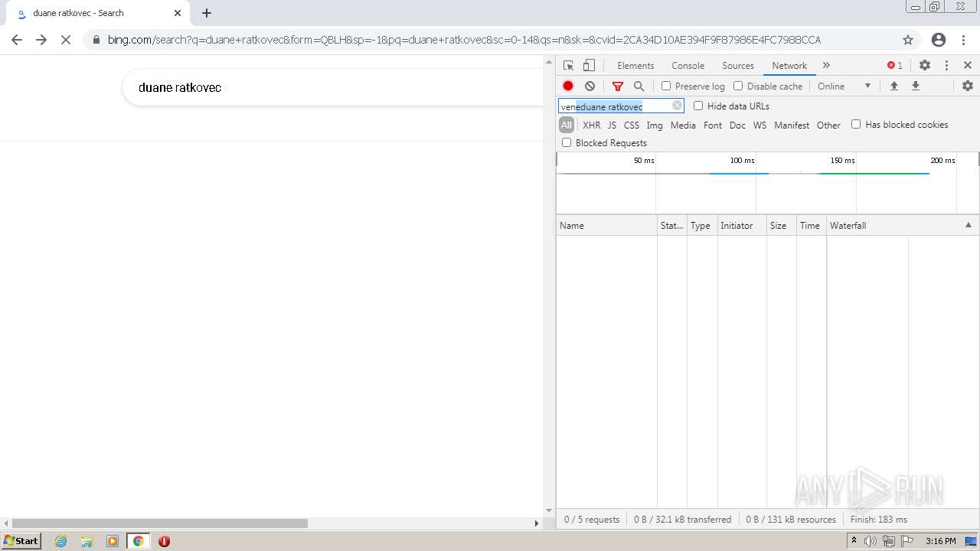Viewport: 980px width, 551px height.
Task: Bookmark this page with star icon
Action: [x=908, y=40]
